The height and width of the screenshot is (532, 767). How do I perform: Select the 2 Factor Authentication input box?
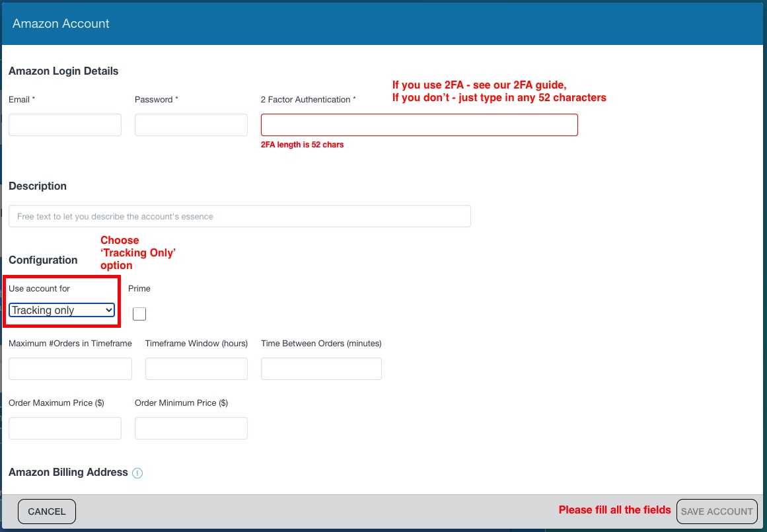point(419,125)
